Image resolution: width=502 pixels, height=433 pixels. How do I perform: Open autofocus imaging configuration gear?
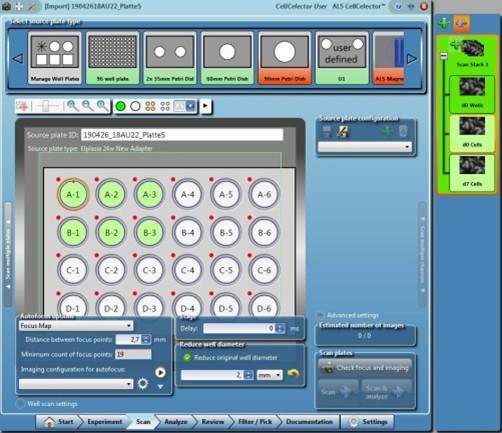pyautogui.click(x=143, y=384)
